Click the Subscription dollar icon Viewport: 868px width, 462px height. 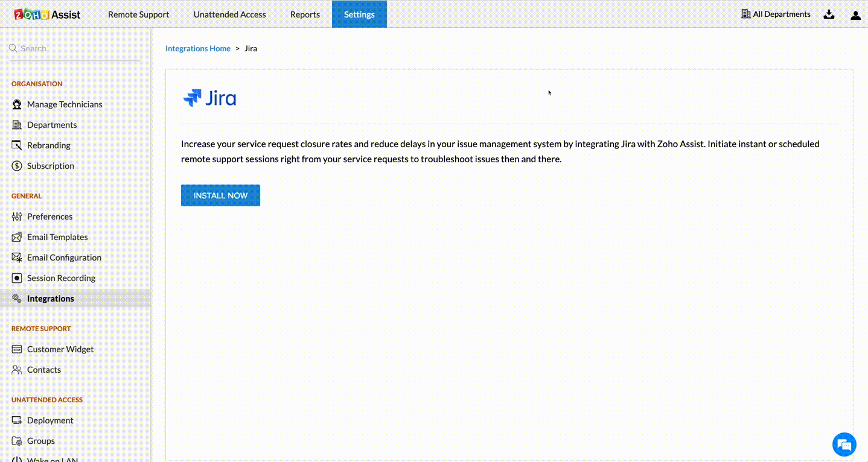point(17,166)
